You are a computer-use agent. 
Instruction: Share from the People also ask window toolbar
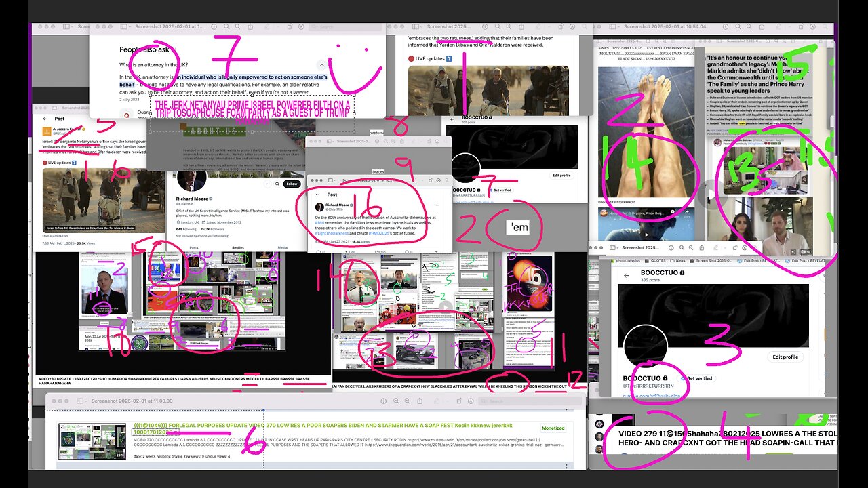250,26
